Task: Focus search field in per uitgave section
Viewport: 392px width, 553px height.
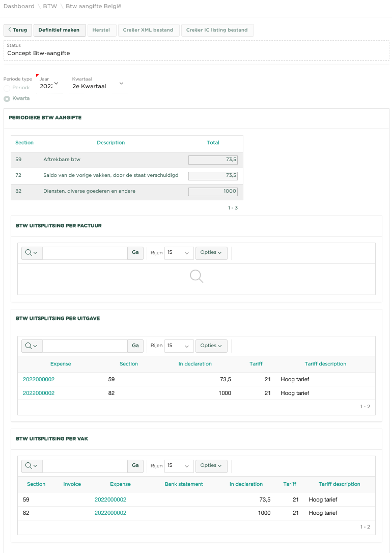Action: [x=85, y=346]
